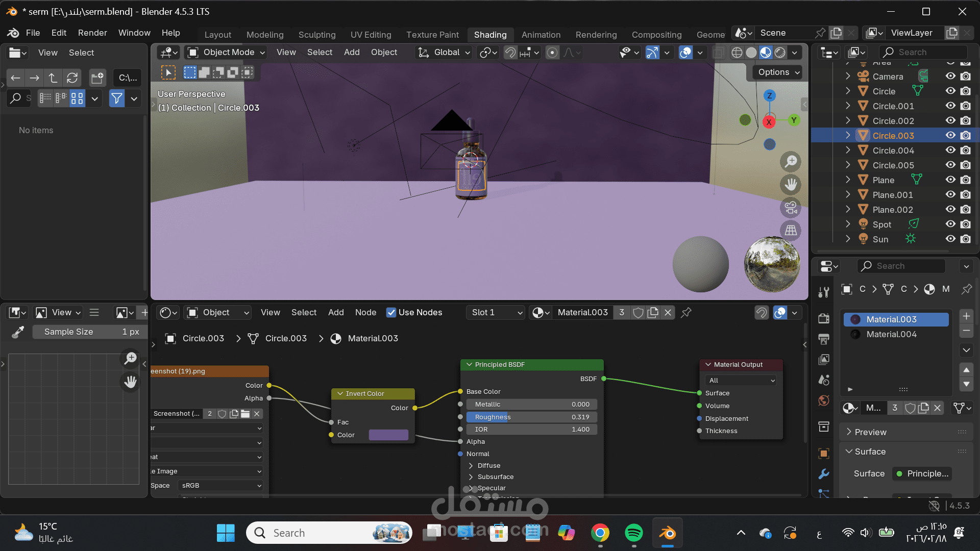
Task: Open the Slot 1 dropdown
Action: [x=496, y=313]
